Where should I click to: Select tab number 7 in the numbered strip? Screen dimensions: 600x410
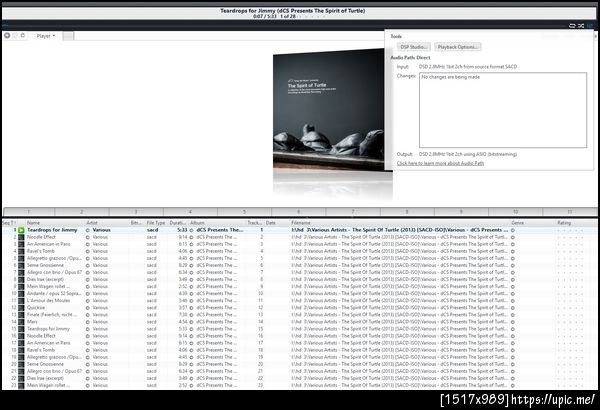353,212
